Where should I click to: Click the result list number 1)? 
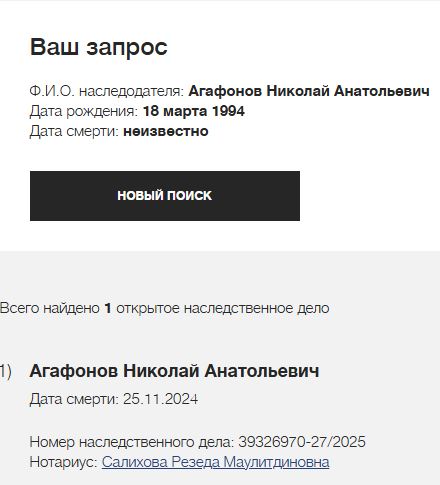click(x=6, y=371)
